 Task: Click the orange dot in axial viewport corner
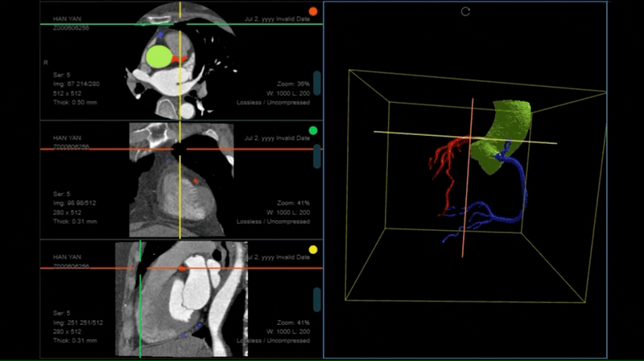(313, 11)
